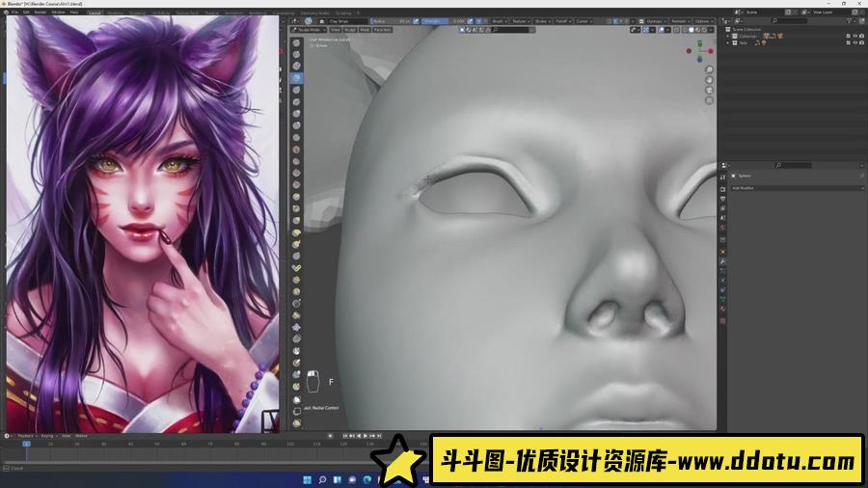Open Windows taskbar search
This screenshot has width=868, height=488.
322,479
